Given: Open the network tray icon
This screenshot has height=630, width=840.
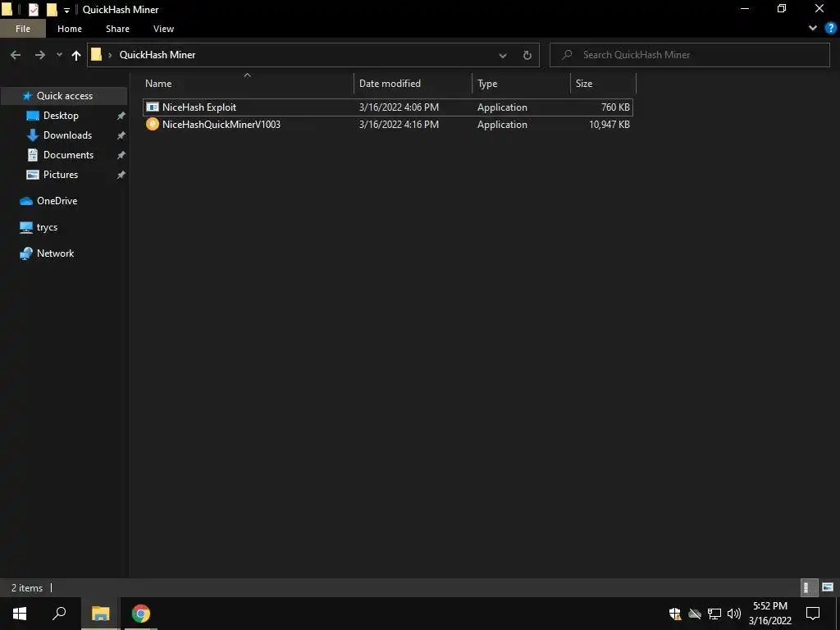Looking at the screenshot, I should 714,614.
